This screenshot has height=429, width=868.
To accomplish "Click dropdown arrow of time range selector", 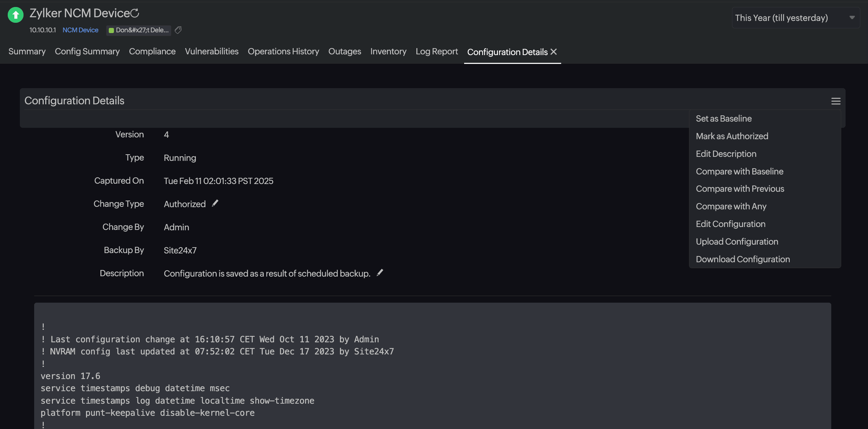I will tap(852, 18).
